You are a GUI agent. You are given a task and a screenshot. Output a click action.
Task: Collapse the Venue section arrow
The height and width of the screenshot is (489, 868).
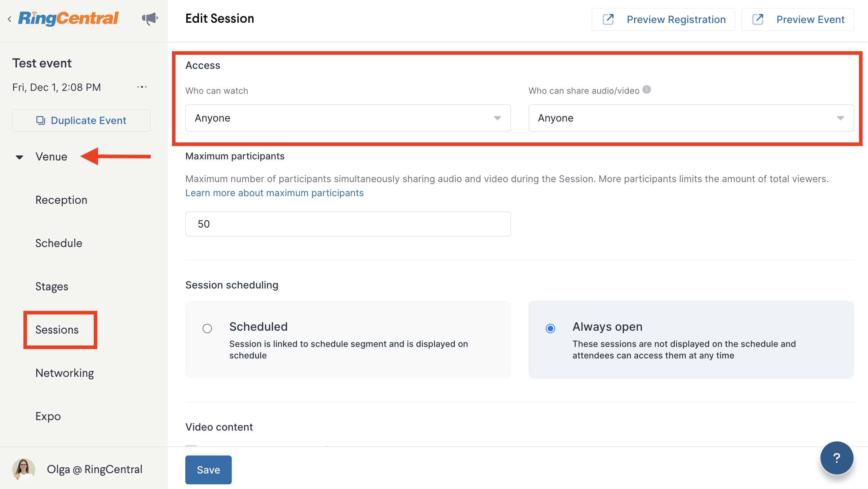click(19, 157)
